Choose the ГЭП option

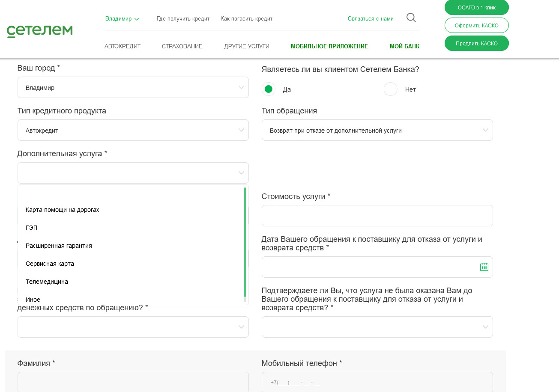32,228
